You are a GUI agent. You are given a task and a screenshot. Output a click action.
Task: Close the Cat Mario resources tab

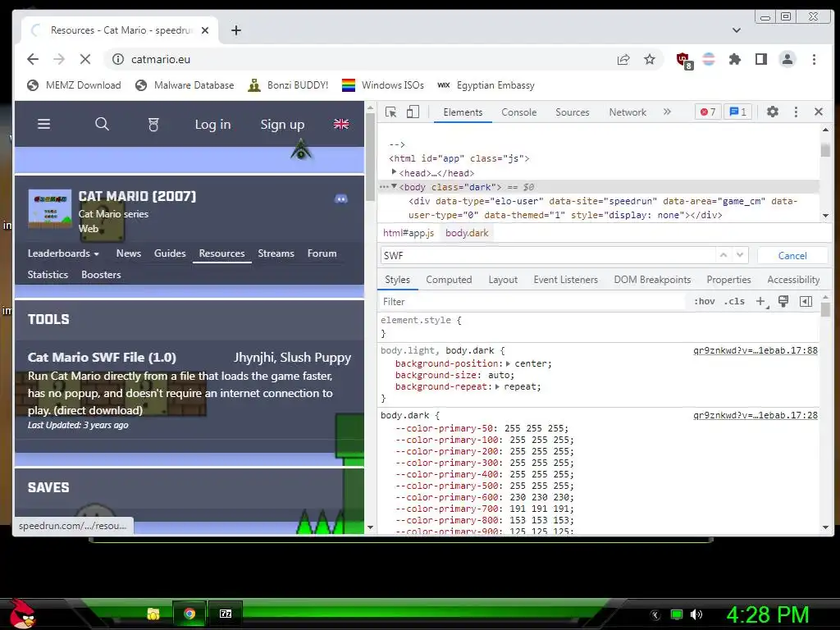tap(204, 30)
